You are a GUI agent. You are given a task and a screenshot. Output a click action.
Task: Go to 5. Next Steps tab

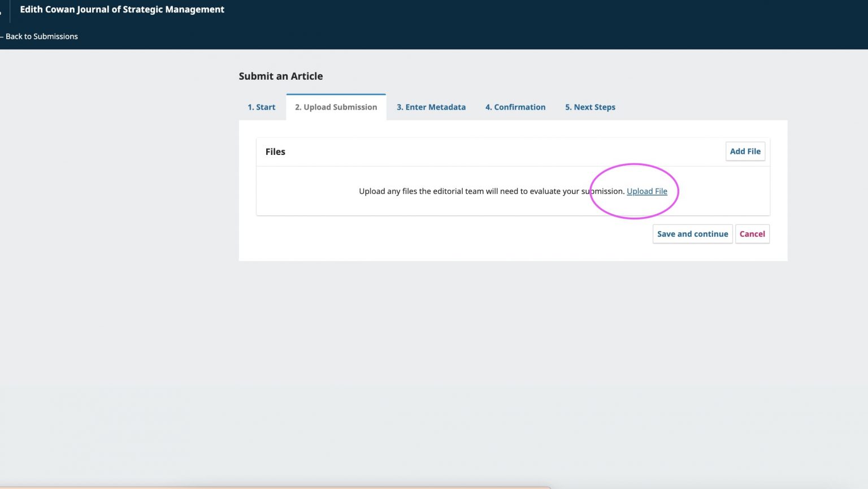pyautogui.click(x=590, y=107)
